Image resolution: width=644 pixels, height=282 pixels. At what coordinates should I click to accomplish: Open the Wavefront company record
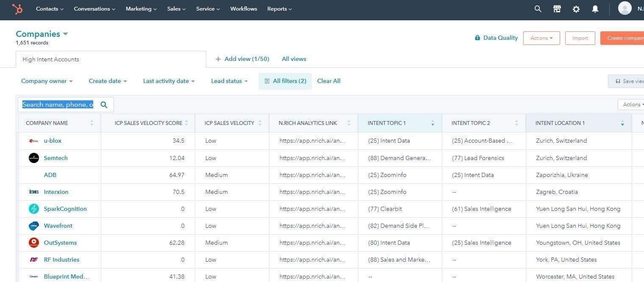click(58, 226)
